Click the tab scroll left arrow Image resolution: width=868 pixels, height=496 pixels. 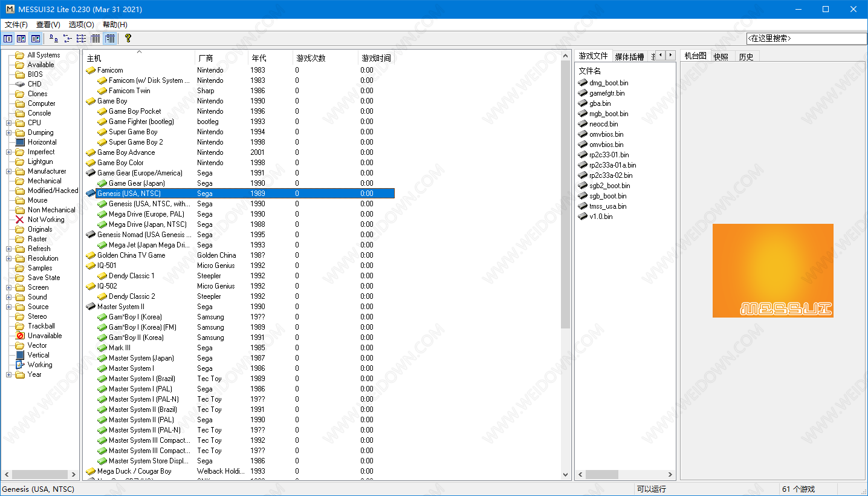[x=661, y=55]
